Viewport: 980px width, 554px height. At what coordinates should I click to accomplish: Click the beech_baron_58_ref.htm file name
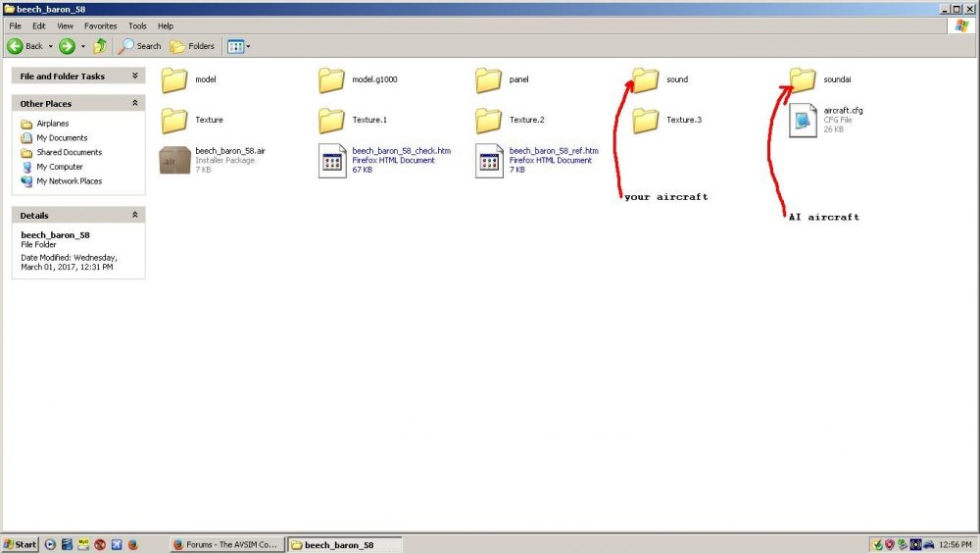(x=554, y=151)
